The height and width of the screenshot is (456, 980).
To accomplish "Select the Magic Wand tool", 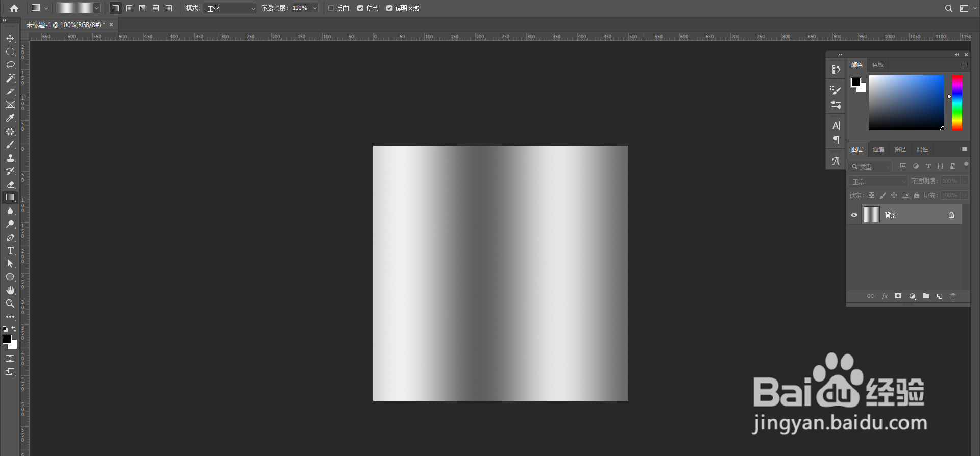I will click(x=10, y=79).
